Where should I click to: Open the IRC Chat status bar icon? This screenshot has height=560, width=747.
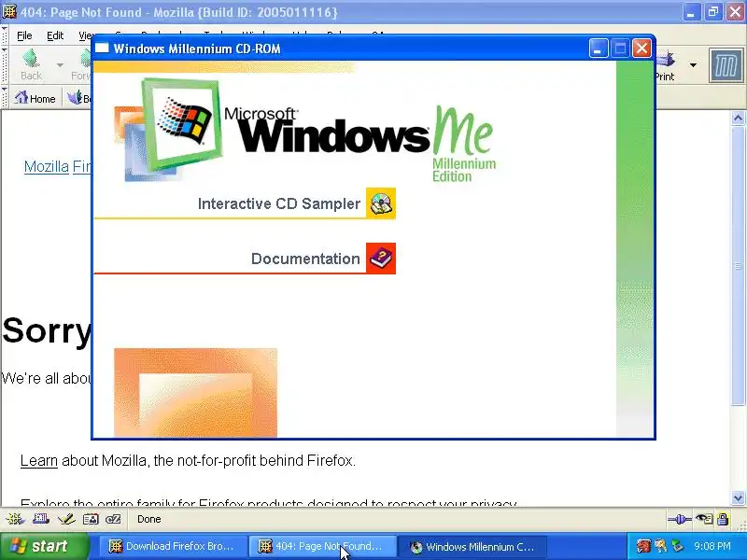pyautogui.click(x=113, y=519)
